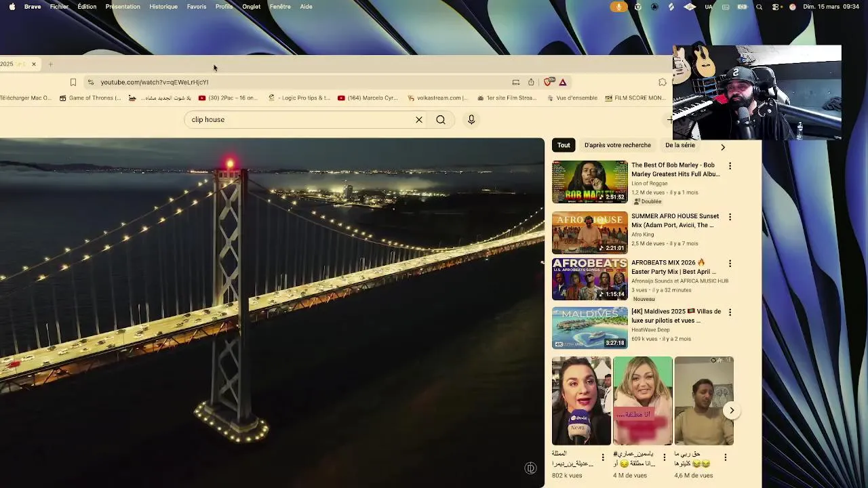Screen dimensions: 868x488
Task: Click the orange microphone menu bar icon
Action: pos(618,7)
